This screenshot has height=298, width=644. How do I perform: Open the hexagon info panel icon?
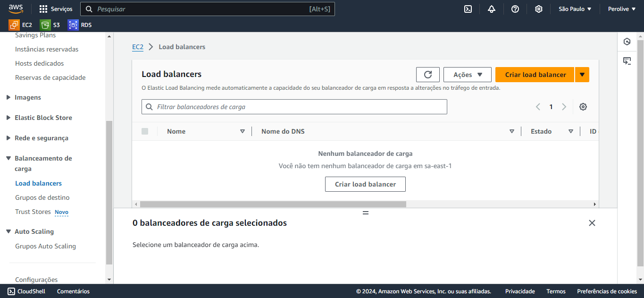pos(627,42)
